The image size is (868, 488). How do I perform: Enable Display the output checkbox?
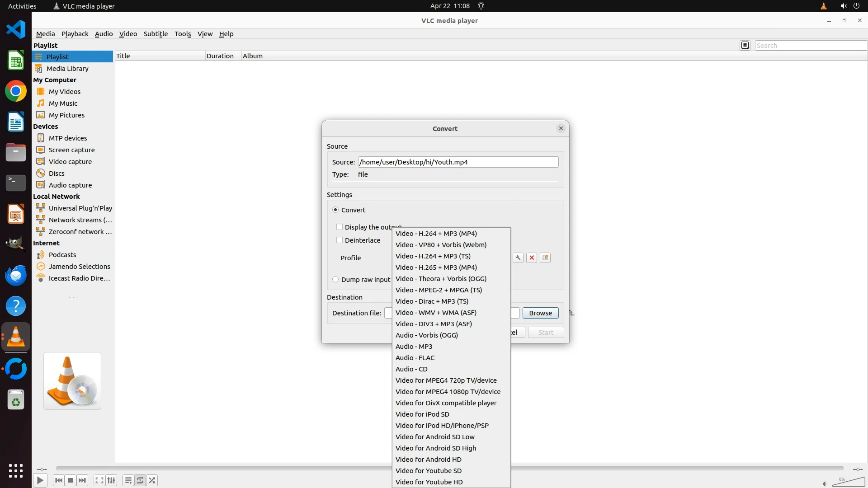(340, 227)
